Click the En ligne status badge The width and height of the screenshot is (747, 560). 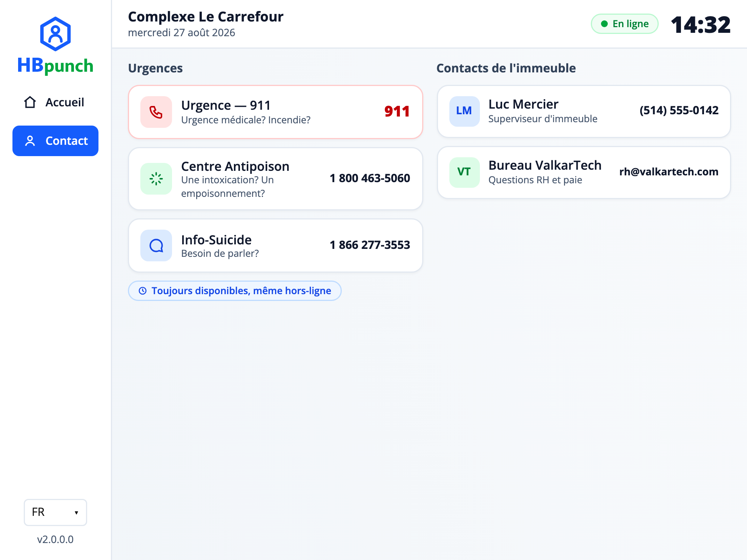[x=625, y=24]
